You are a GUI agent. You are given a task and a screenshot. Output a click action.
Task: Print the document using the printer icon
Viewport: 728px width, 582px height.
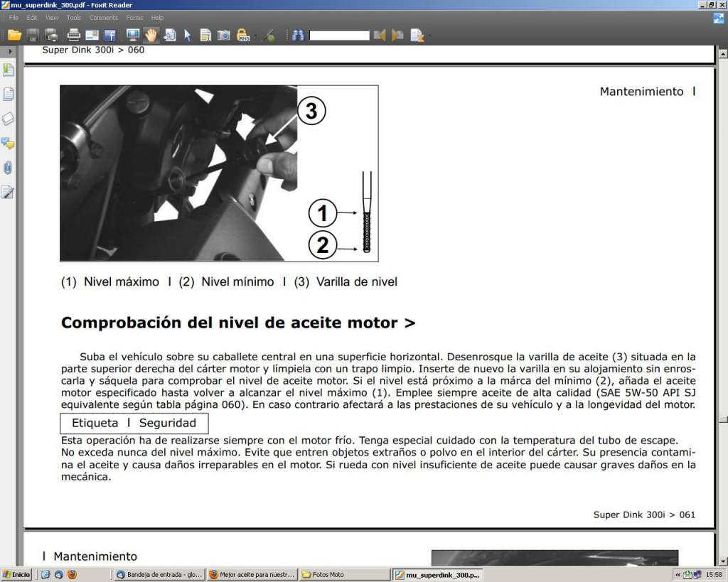(x=73, y=36)
